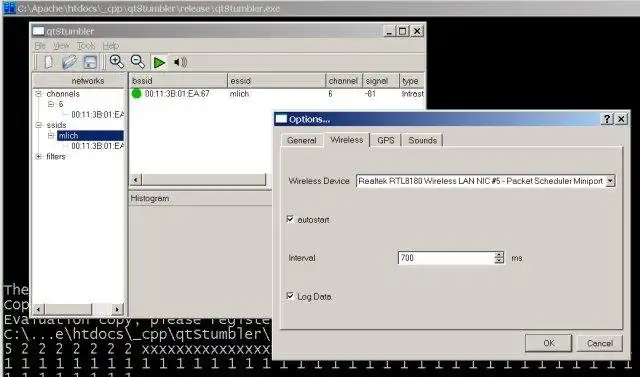Collapse the channels tree node
640x377 pixels.
coord(39,94)
